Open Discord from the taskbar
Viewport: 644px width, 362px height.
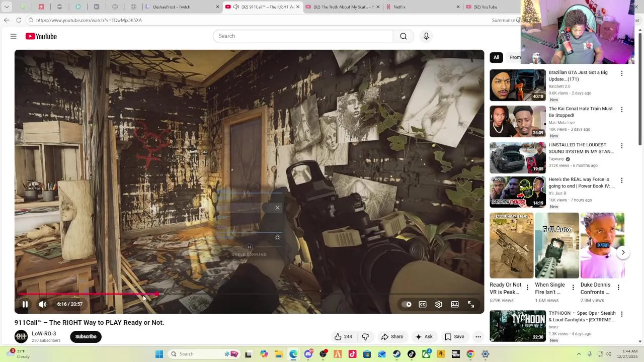click(308, 354)
